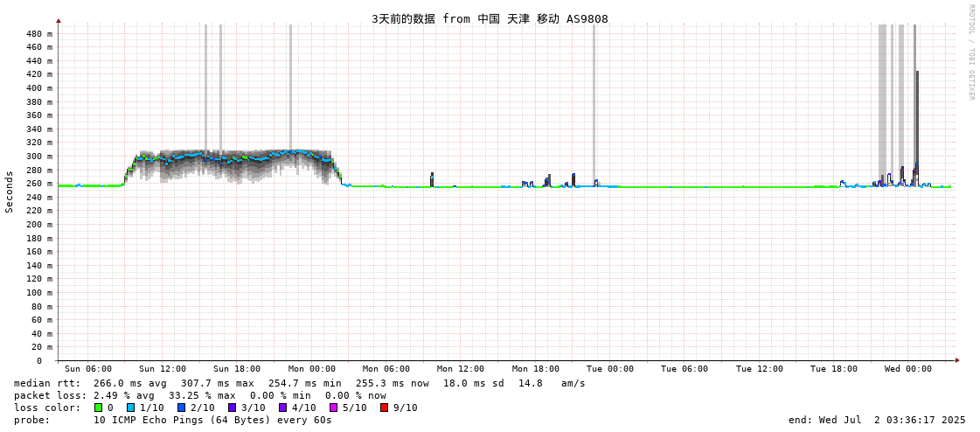
Task: Click the red arrow at the x-axis end
Action: click(957, 361)
